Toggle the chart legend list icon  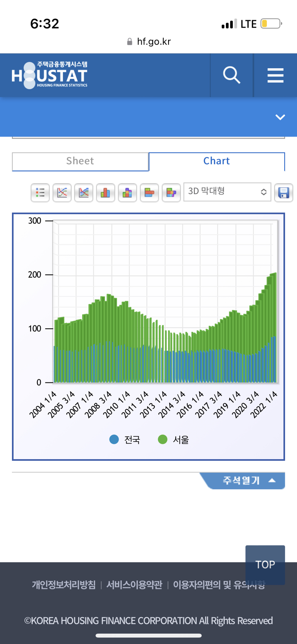pyautogui.click(x=40, y=193)
